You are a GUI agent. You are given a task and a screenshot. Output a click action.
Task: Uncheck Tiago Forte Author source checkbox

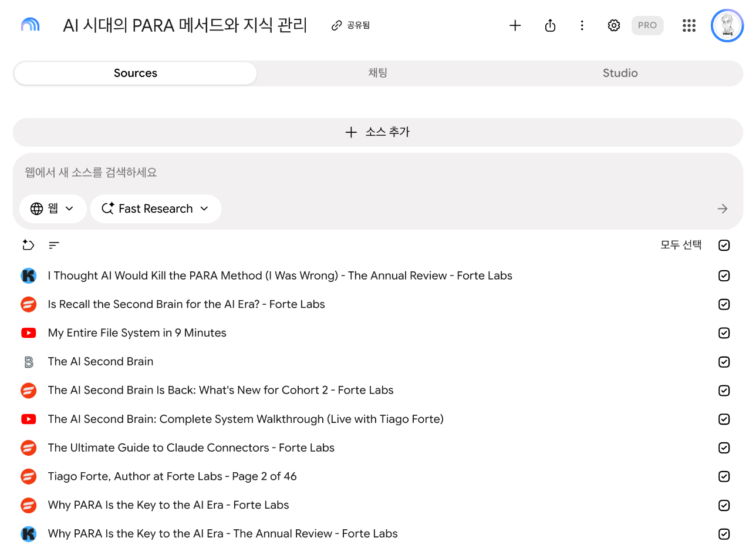click(724, 476)
